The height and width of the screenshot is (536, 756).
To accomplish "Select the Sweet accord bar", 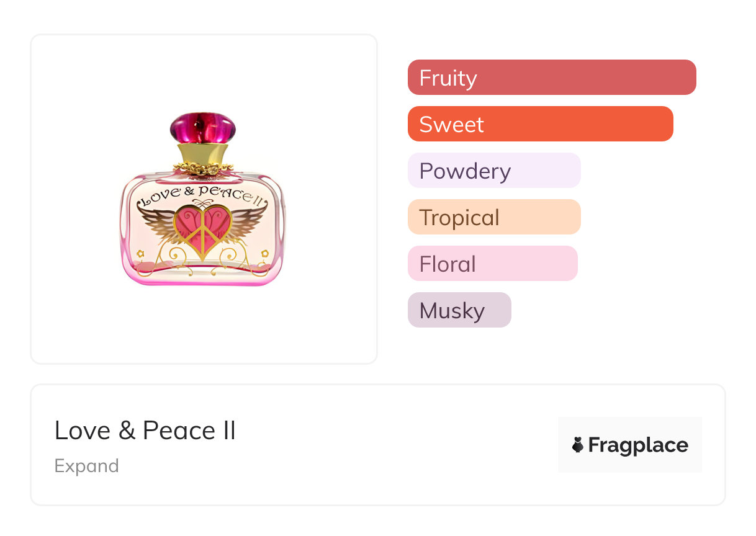I will [x=540, y=124].
